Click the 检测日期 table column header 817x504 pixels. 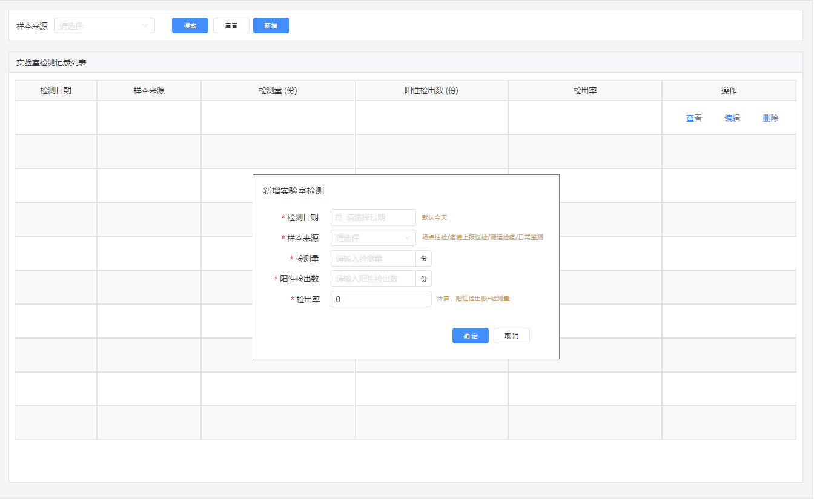coord(56,90)
